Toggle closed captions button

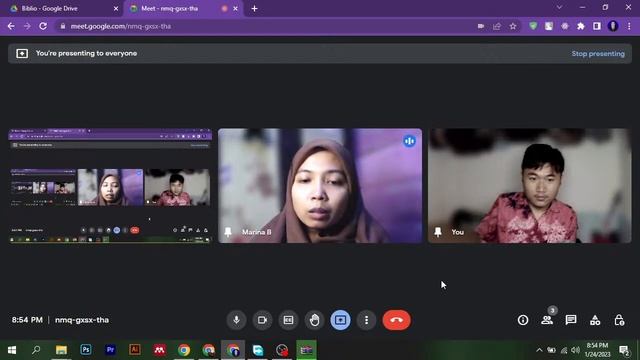(x=288, y=320)
